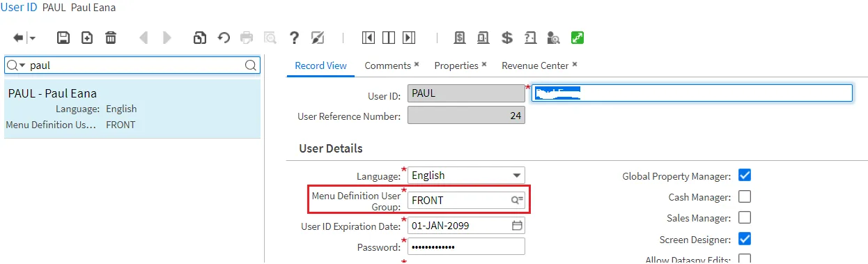Image resolution: width=868 pixels, height=264 pixels.
Task: Close the Revenue Center tab
Action: (x=575, y=64)
